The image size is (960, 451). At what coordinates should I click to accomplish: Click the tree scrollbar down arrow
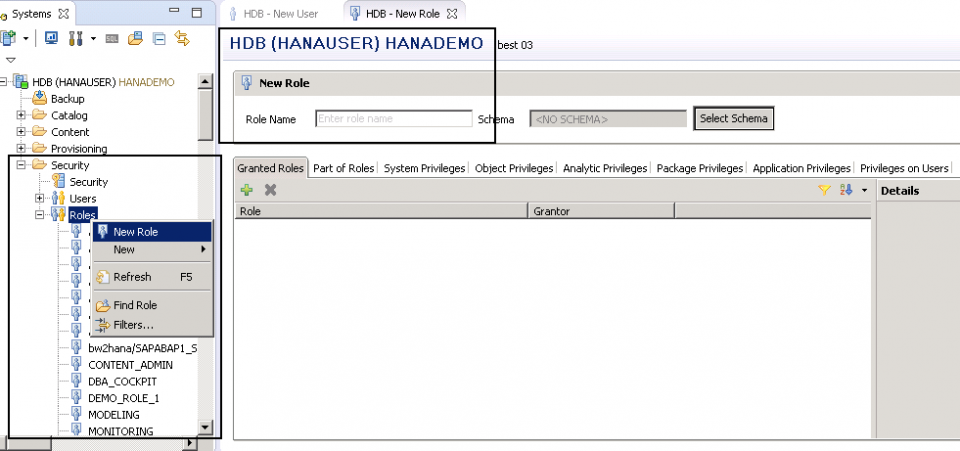(x=205, y=428)
